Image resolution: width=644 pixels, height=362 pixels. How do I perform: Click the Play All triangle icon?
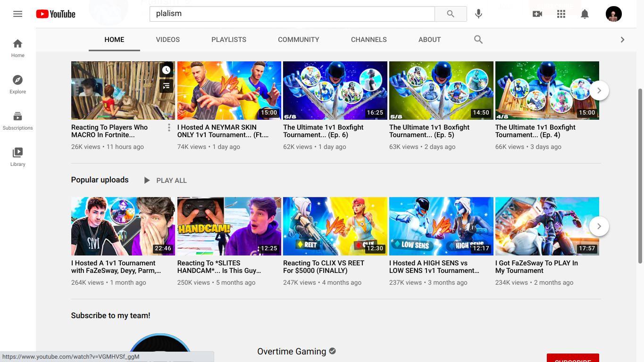(147, 180)
